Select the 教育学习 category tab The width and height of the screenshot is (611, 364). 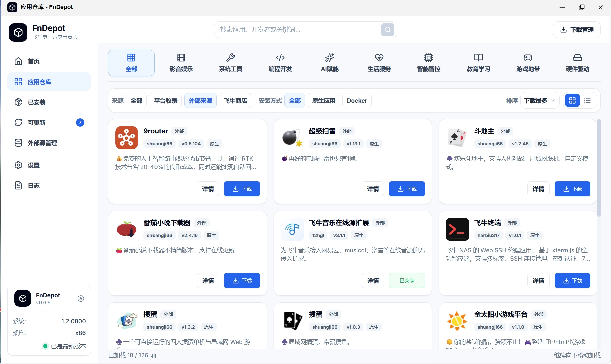click(478, 63)
